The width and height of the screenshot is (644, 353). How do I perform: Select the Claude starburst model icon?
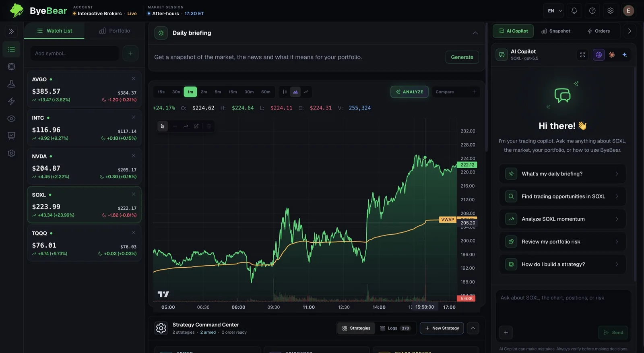pyautogui.click(x=612, y=55)
